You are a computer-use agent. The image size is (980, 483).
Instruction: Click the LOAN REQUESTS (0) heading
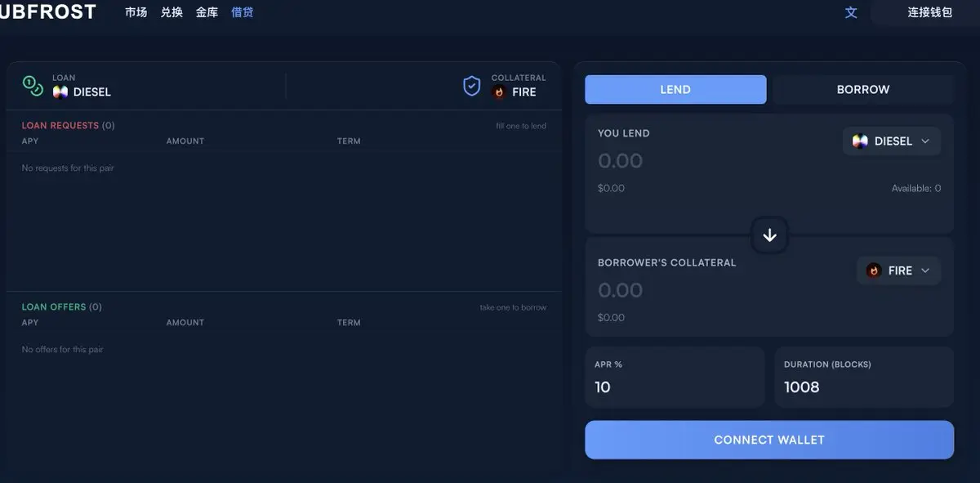click(x=68, y=126)
